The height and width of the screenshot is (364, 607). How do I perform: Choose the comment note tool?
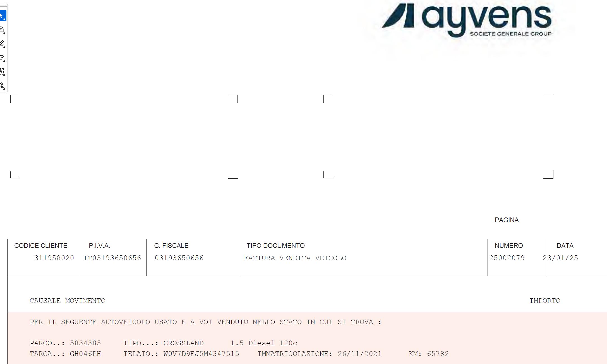[x=3, y=30]
